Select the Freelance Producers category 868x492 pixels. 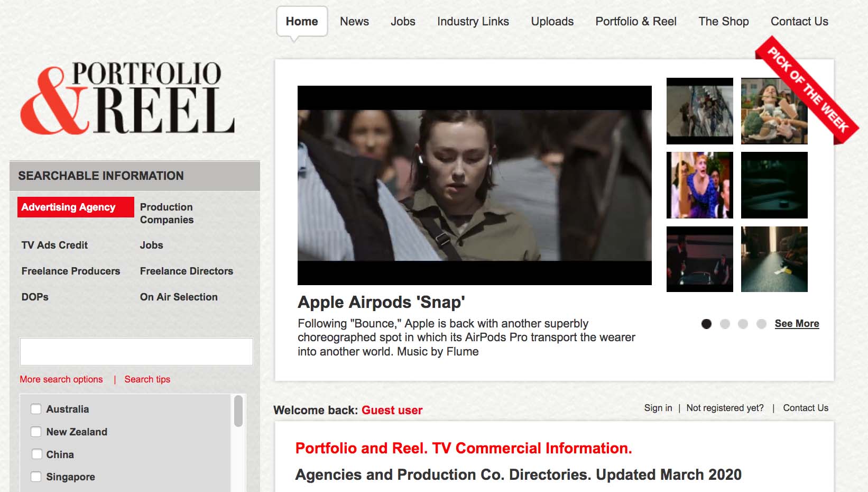pos(71,271)
